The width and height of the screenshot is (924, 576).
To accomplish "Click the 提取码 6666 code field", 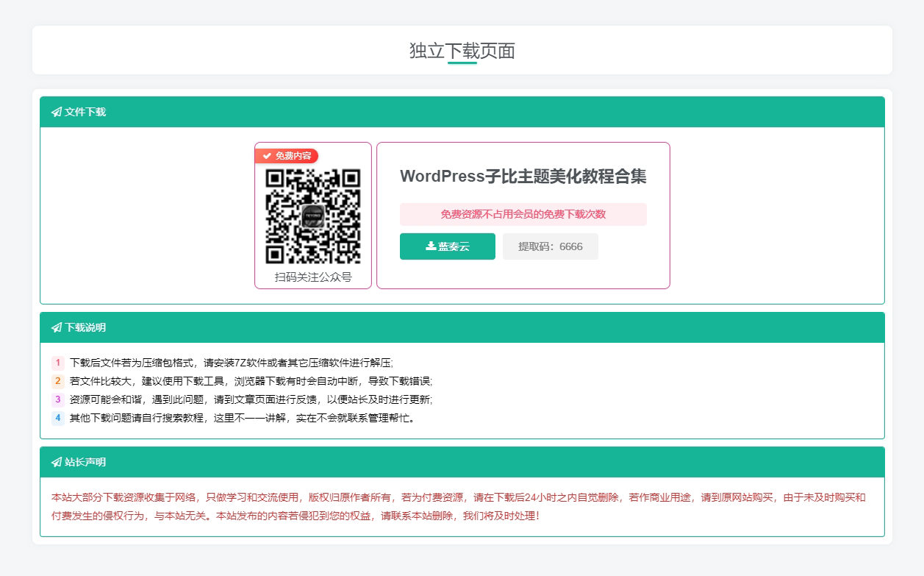I will click(x=550, y=246).
